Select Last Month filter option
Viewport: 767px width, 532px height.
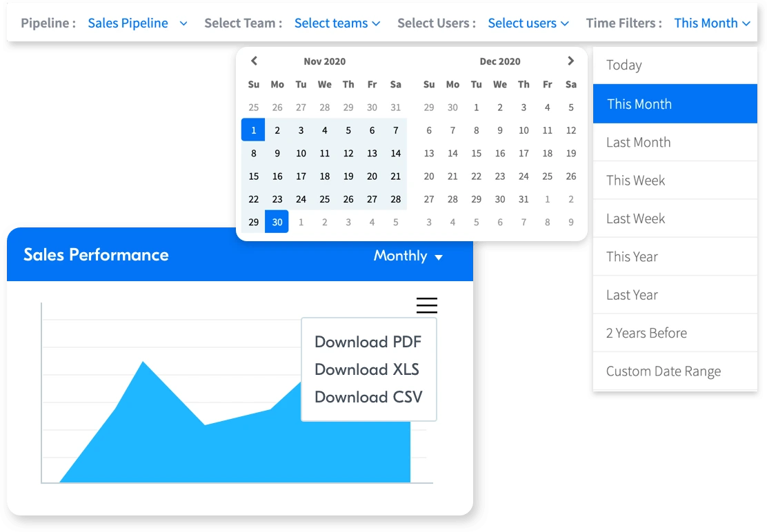tap(675, 142)
